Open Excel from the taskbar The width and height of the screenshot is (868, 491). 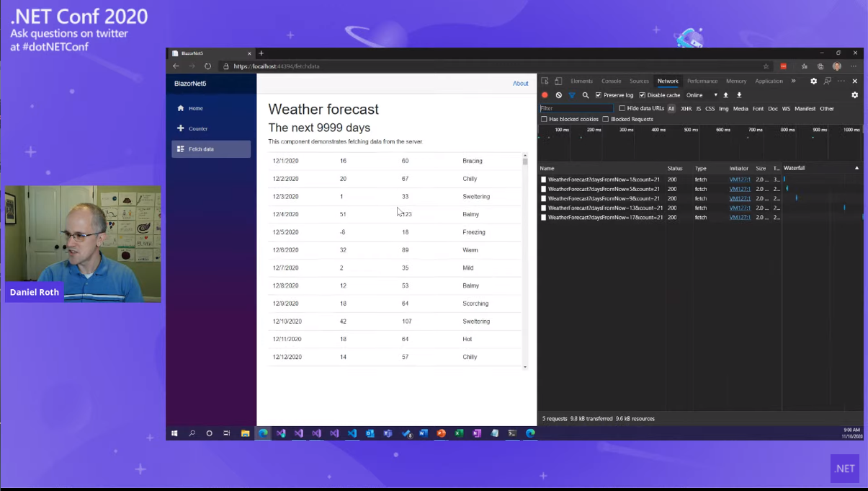459,433
